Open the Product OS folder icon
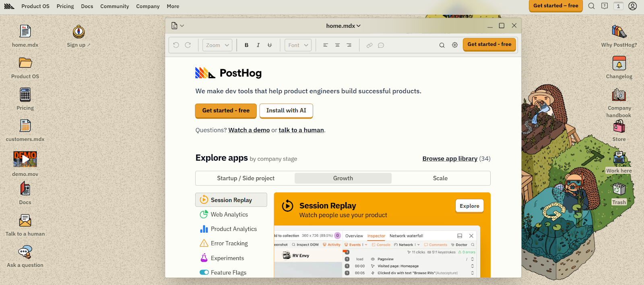The width and height of the screenshot is (644, 285). pyautogui.click(x=25, y=63)
